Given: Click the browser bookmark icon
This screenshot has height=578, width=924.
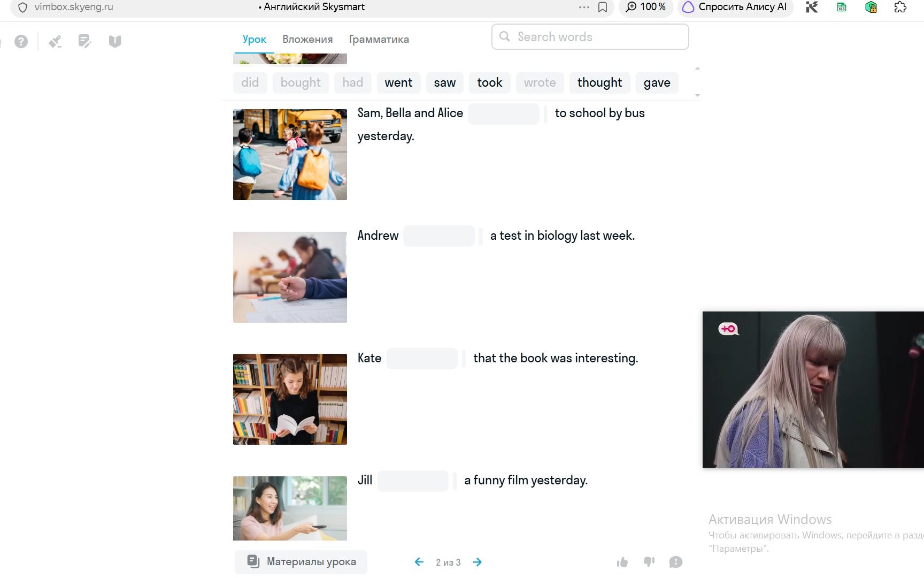Looking at the screenshot, I should click(603, 7).
